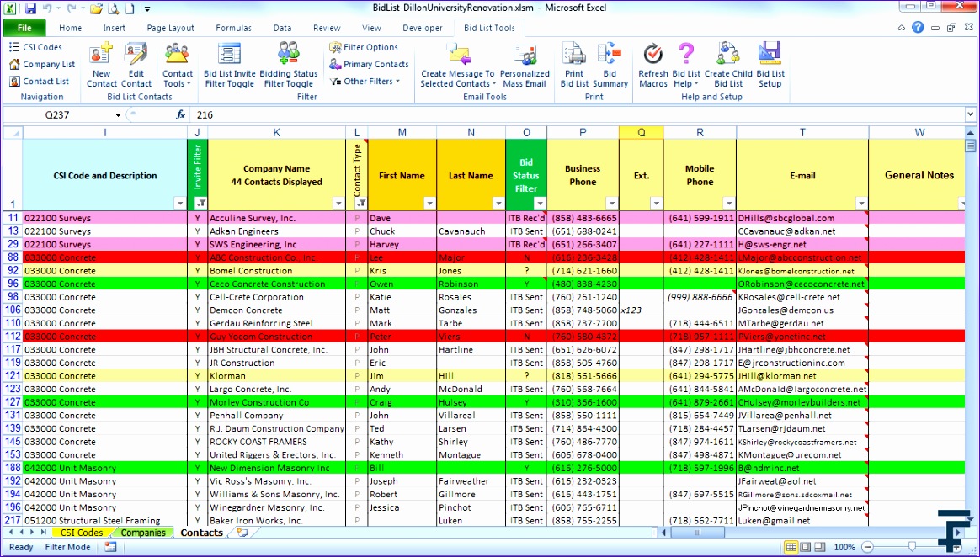
Task: Click Create Child Bid List icon
Action: pyautogui.click(x=728, y=55)
